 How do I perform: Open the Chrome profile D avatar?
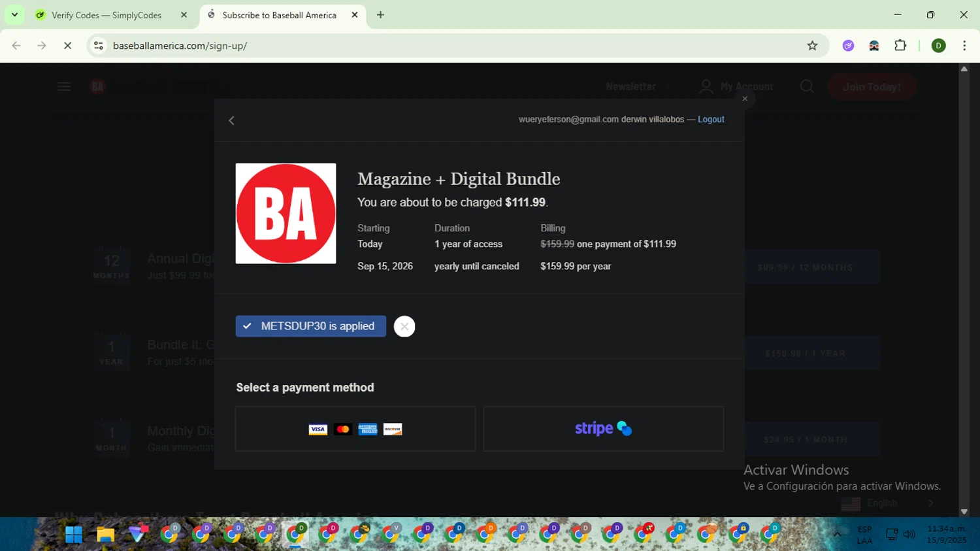pyautogui.click(x=938, y=46)
